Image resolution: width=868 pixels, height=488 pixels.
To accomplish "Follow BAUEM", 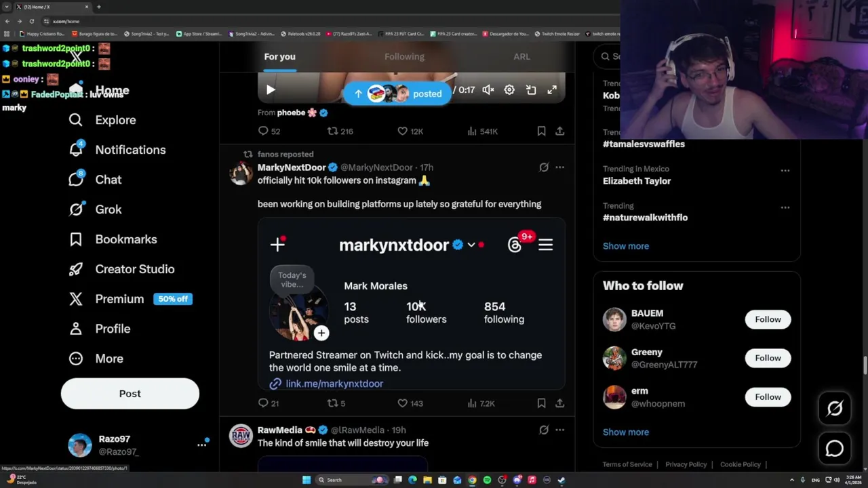I will pyautogui.click(x=768, y=319).
